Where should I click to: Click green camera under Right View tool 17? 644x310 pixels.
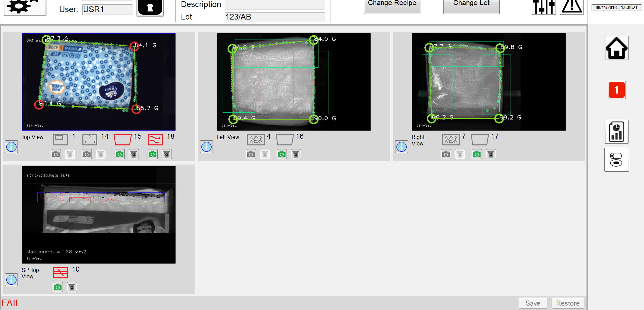(x=477, y=154)
